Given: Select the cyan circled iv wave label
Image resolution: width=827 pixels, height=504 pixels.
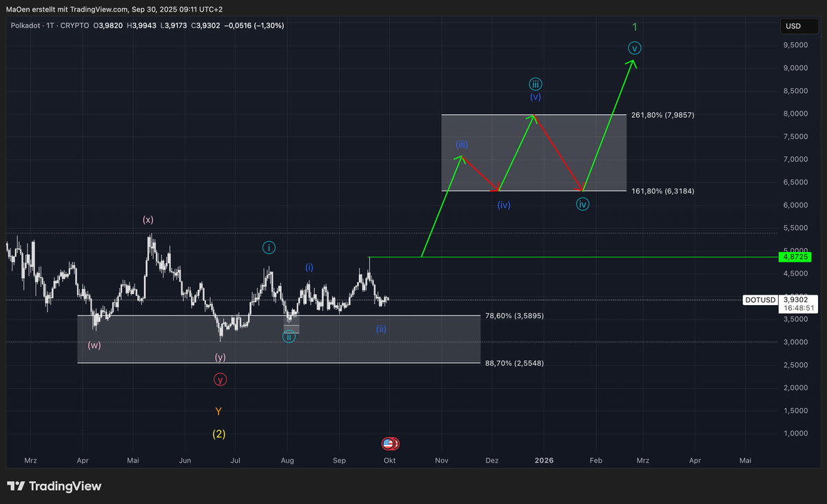Looking at the screenshot, I should point(583,204).
